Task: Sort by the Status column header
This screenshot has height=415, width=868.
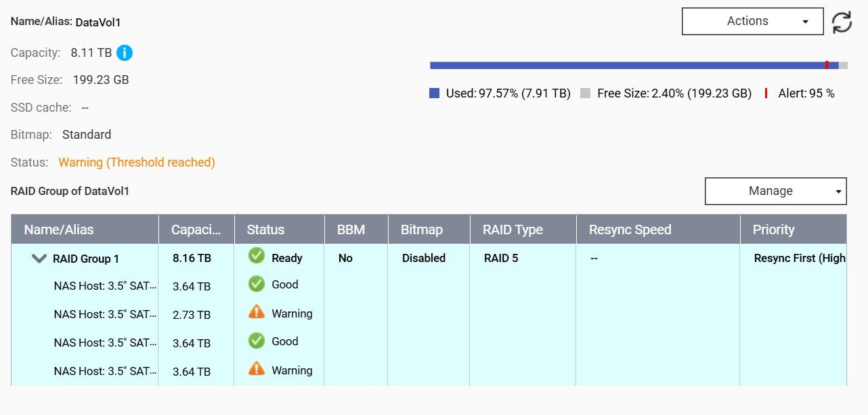Action: coord(266,230)
